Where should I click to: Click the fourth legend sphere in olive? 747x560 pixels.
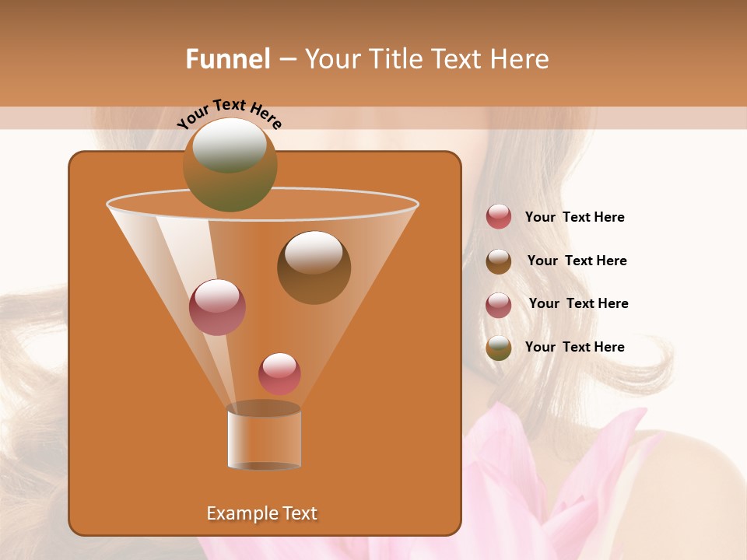point(499,348)
